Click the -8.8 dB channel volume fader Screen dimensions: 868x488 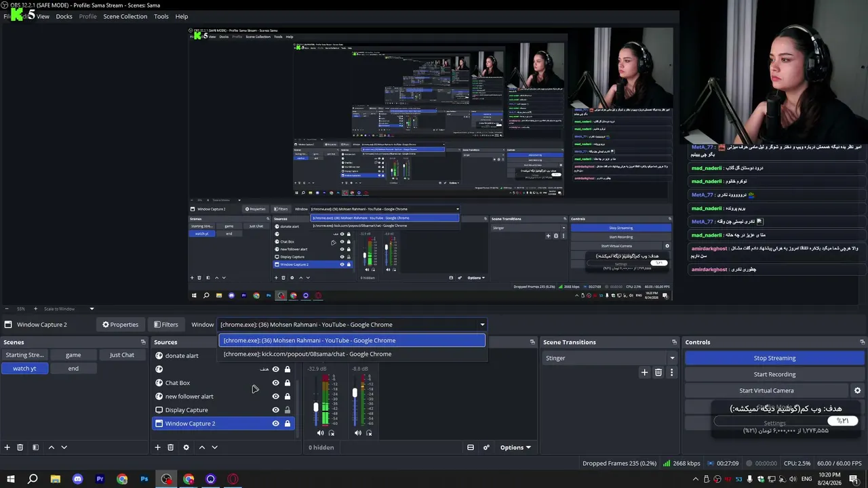[355, 392]
